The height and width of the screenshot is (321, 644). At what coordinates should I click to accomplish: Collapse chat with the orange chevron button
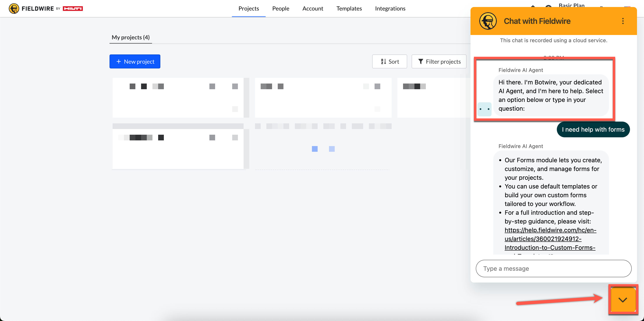(x=623, y=299)
